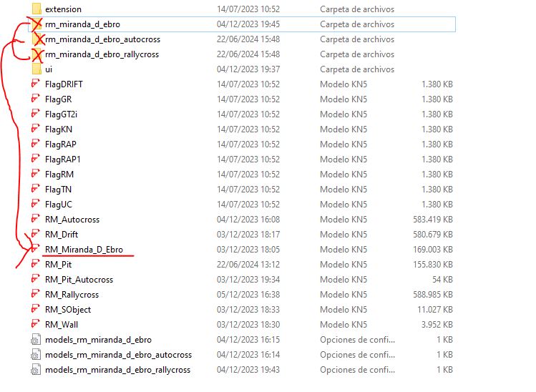Click the 588.985 KB size value
This screenshot has width=536, height=392.
[433, 295]
